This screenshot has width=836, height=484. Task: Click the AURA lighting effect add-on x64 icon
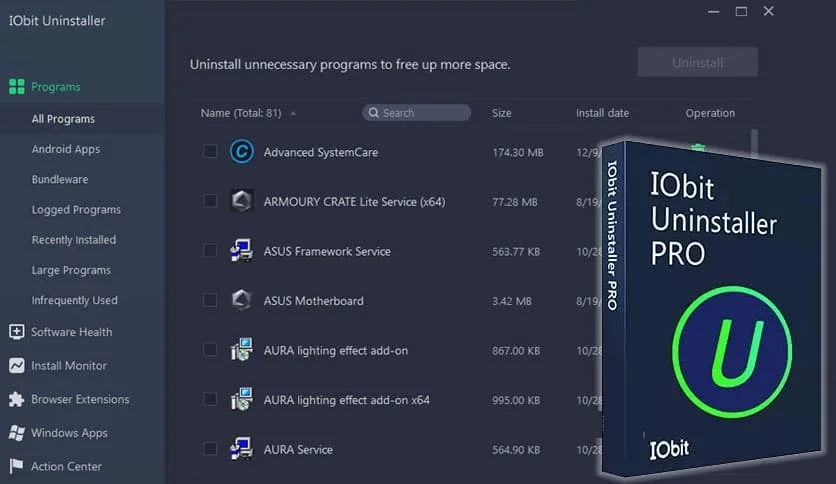[242, 399]
